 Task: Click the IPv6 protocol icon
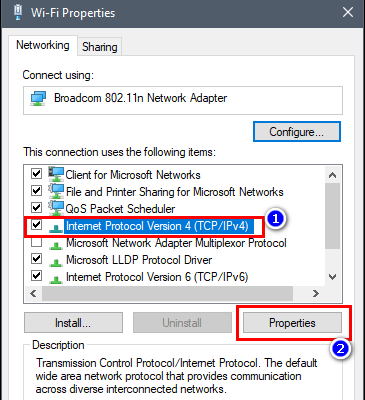(x=56, y=279)
